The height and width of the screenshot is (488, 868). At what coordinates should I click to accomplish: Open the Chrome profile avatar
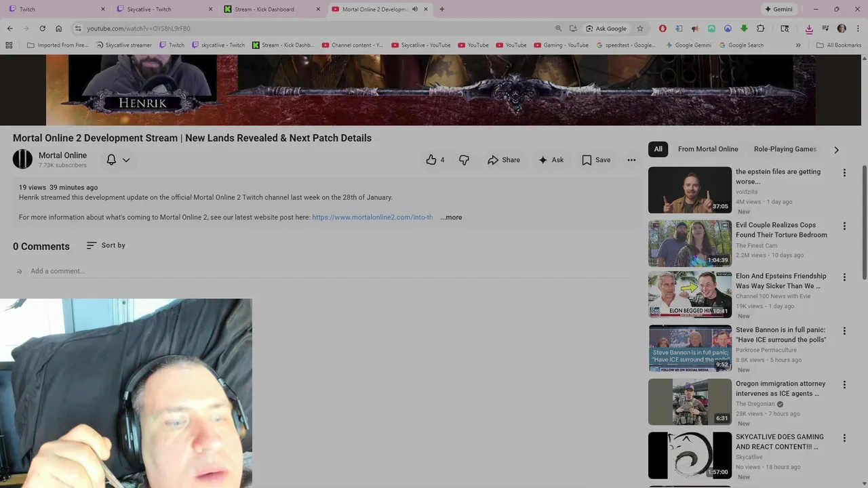[842, 28]
